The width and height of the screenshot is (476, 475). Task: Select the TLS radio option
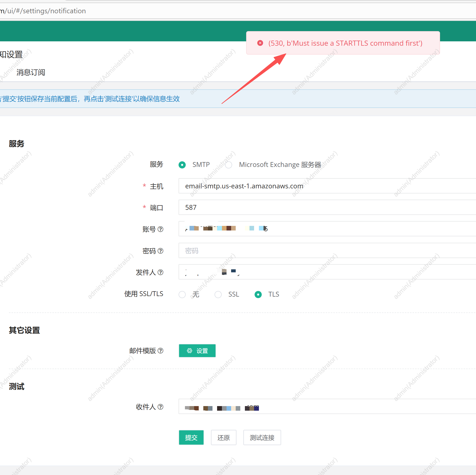[258, 295]
